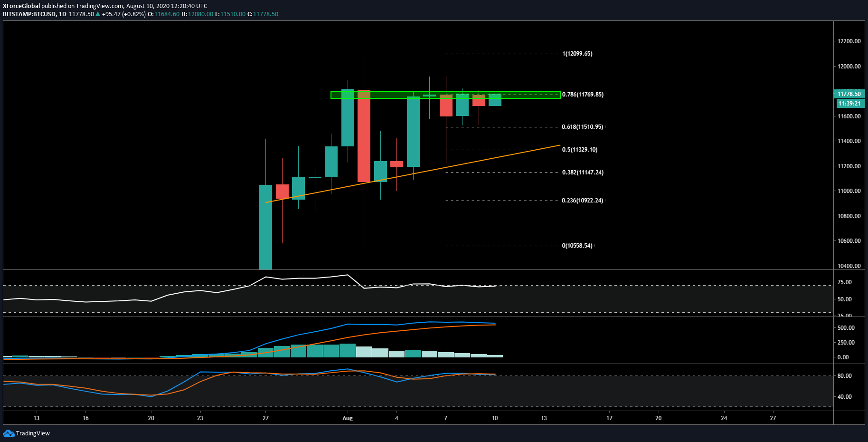
Task: Click the 500.00 MACD axis label
Action: 846,328
